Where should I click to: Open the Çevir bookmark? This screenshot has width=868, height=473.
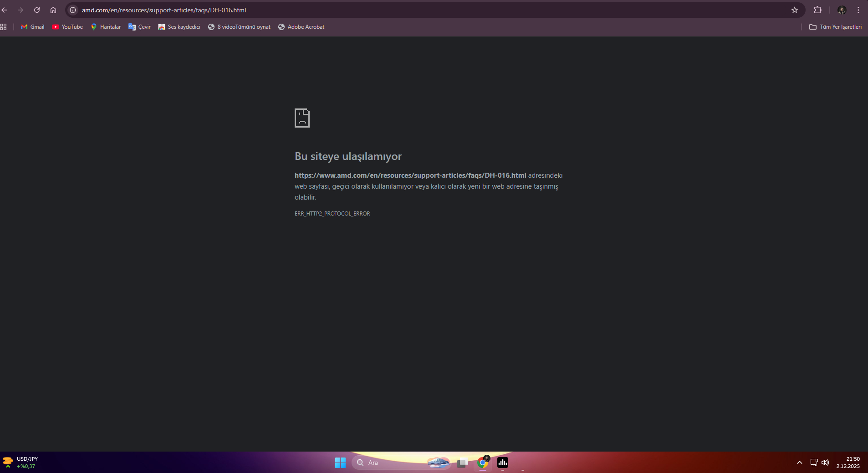[139, 27]
